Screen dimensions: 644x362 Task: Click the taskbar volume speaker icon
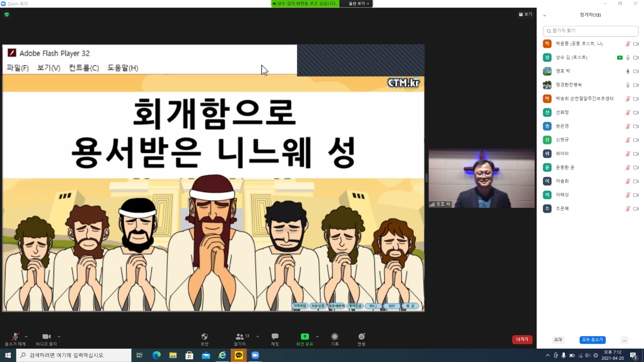[588, 355]
